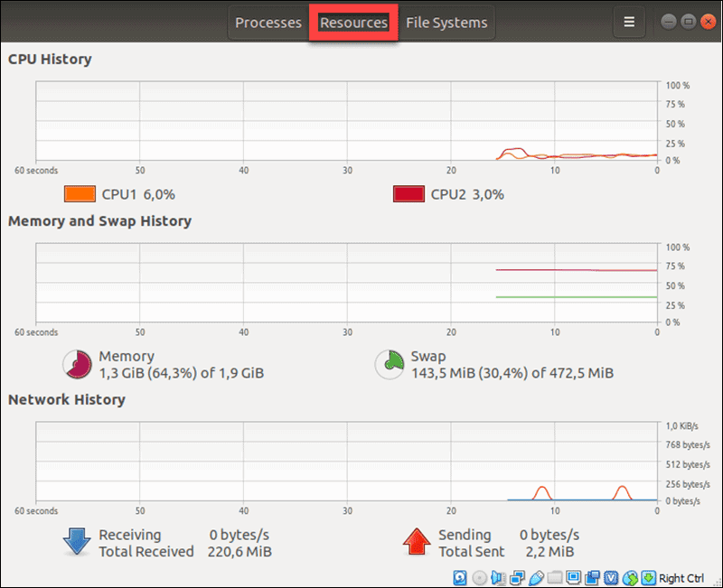Click the USB devices icon in VM status bar
Screen dimensions: 723x588
534,577
